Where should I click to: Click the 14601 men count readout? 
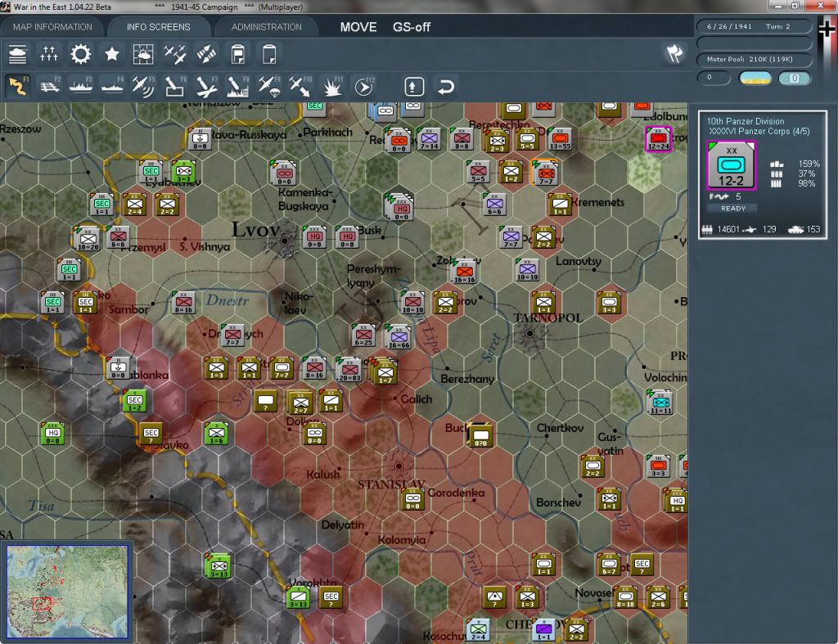coord(728,229)
